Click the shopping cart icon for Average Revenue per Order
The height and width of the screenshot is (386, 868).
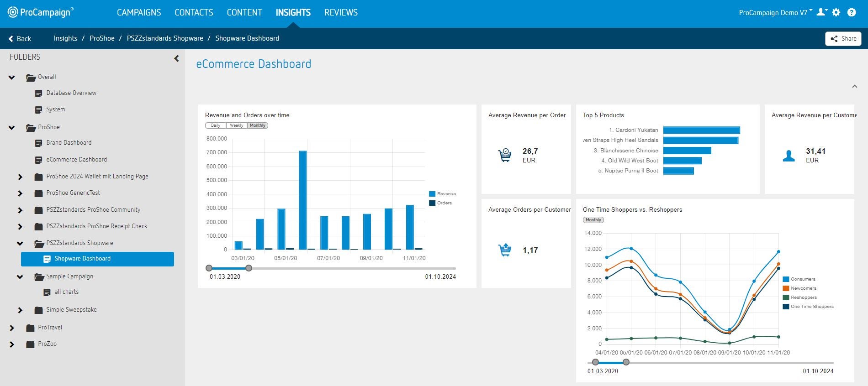tap(505, 156)
